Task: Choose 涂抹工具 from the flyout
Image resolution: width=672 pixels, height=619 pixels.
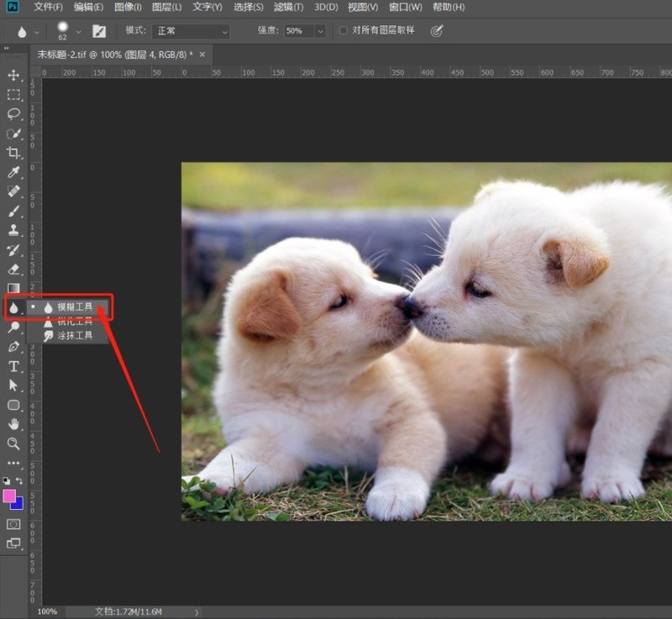Action: (69, 335)
